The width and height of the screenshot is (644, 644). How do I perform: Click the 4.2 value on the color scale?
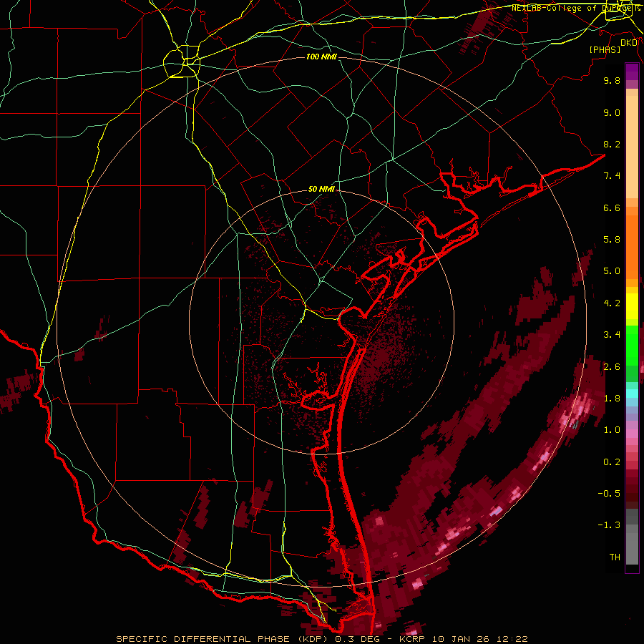pos(612,303)
